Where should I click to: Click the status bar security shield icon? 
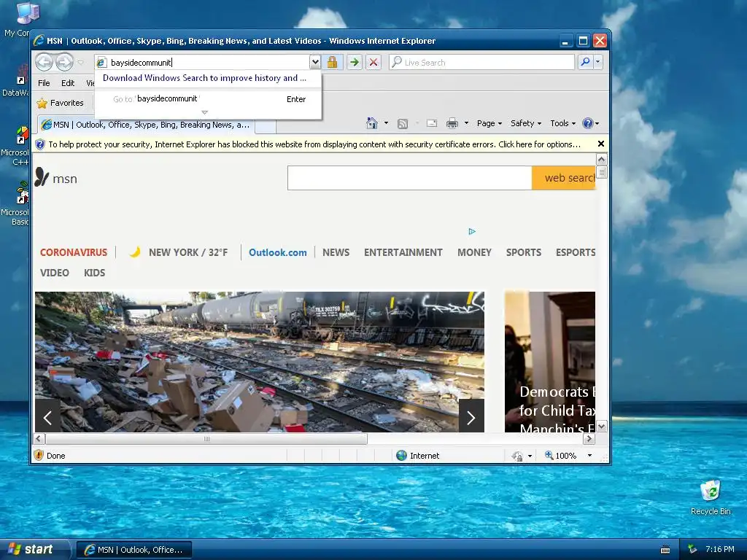pyautogui.click(x=39, y=455)
